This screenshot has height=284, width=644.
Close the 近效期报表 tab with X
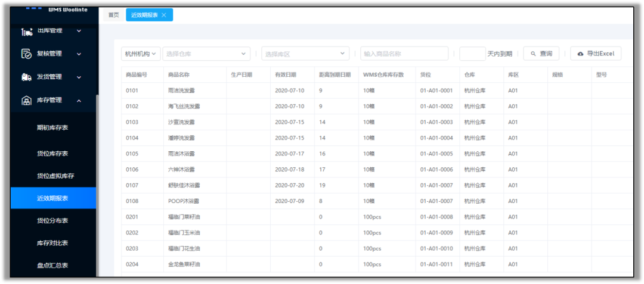click(x=164, y=15)
